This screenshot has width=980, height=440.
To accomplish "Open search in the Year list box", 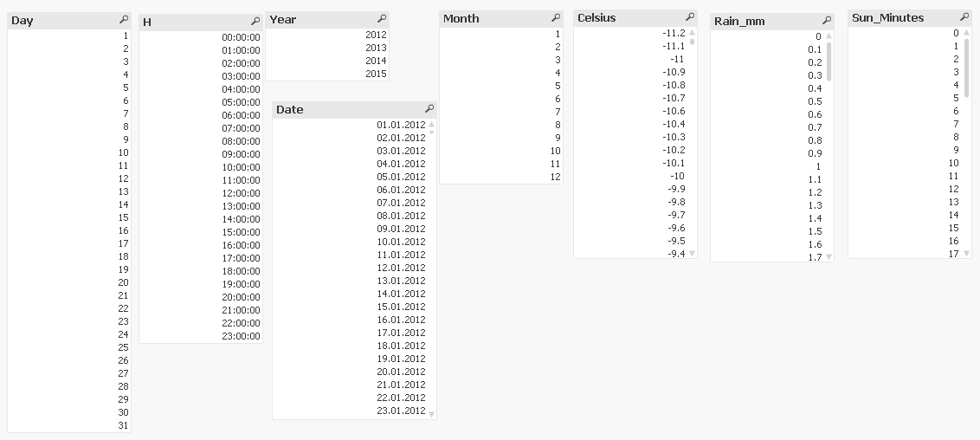I will pyautogui.click(x=382, y=19).
